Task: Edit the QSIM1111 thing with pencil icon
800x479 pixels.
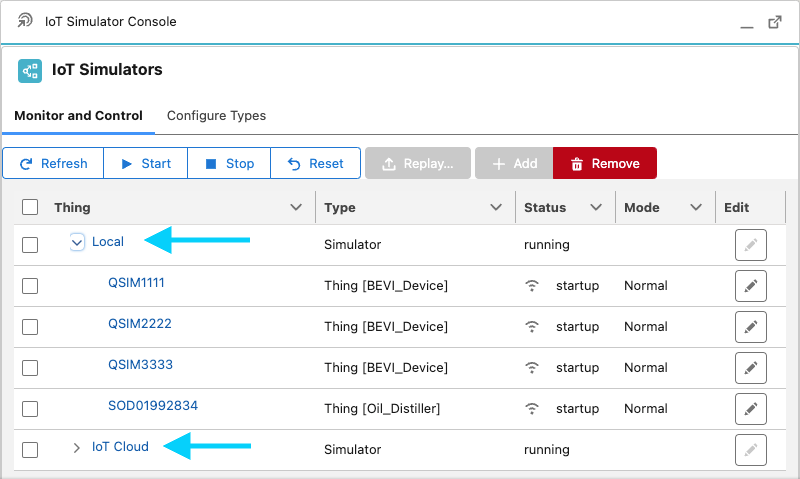Action: (751, 286)
